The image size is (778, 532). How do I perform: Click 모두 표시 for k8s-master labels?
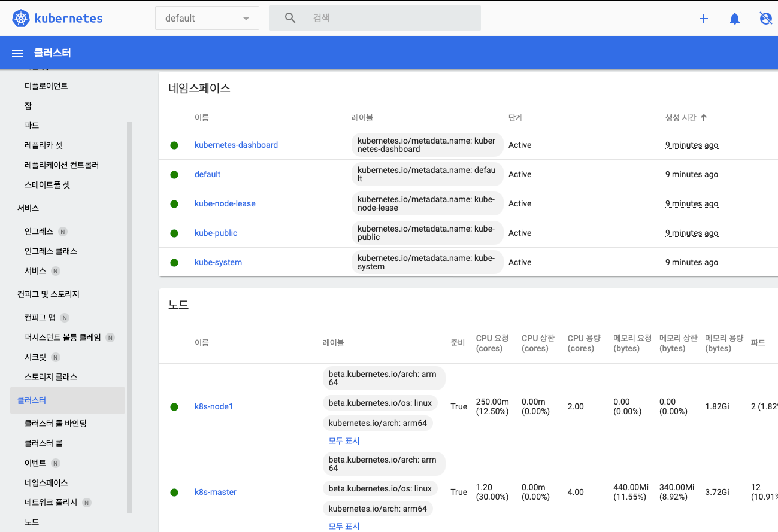(344, 527)
